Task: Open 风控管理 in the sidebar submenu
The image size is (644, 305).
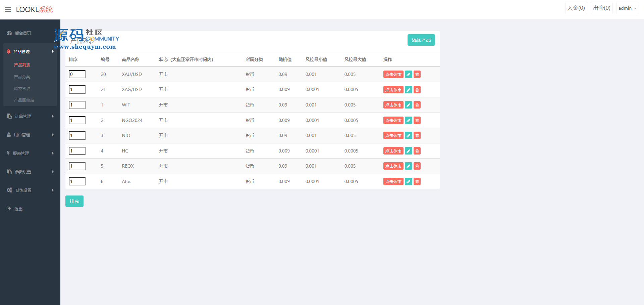Action: click(x=22, y=89)
